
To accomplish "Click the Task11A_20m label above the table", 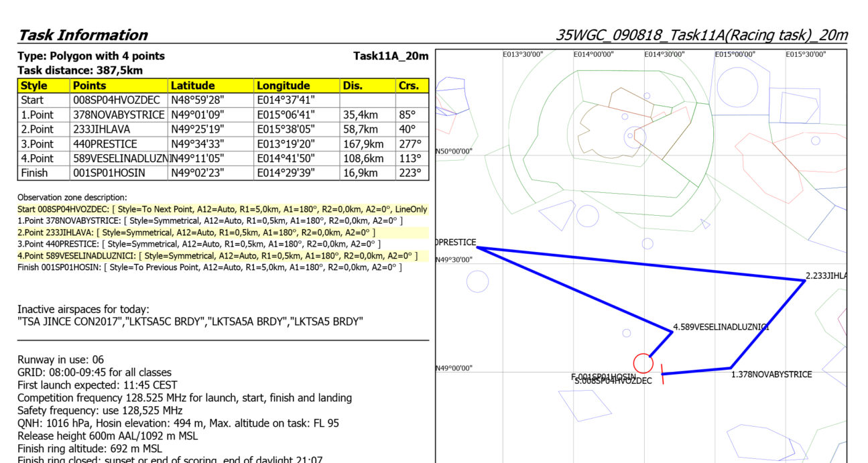I will (390, 56).
